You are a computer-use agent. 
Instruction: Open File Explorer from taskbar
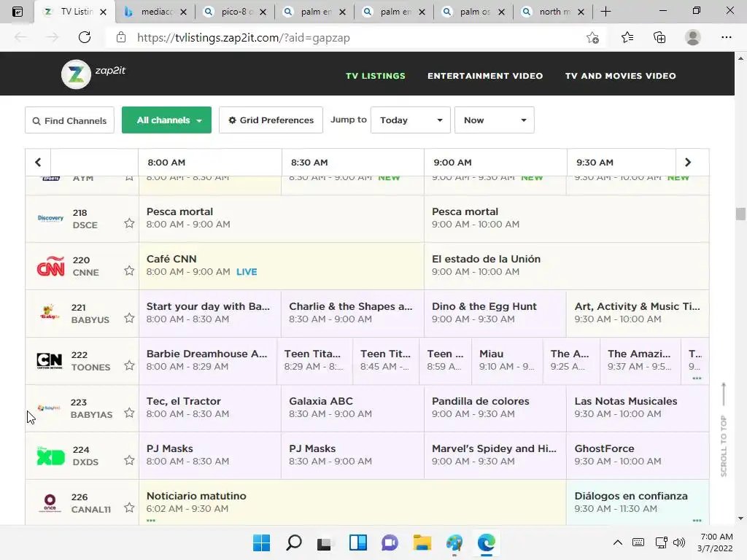coord(422,542)
